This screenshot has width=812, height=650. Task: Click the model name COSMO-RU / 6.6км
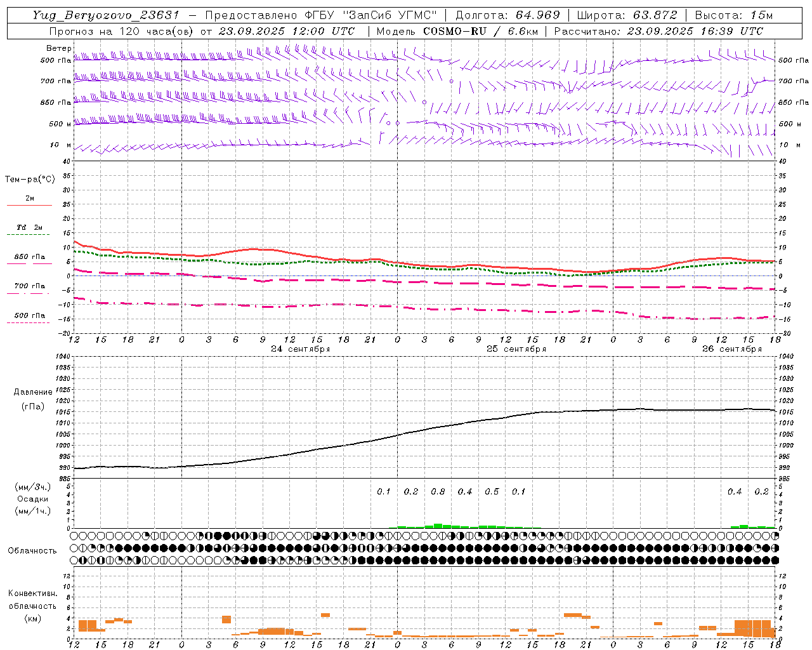[x=480, y=31]
